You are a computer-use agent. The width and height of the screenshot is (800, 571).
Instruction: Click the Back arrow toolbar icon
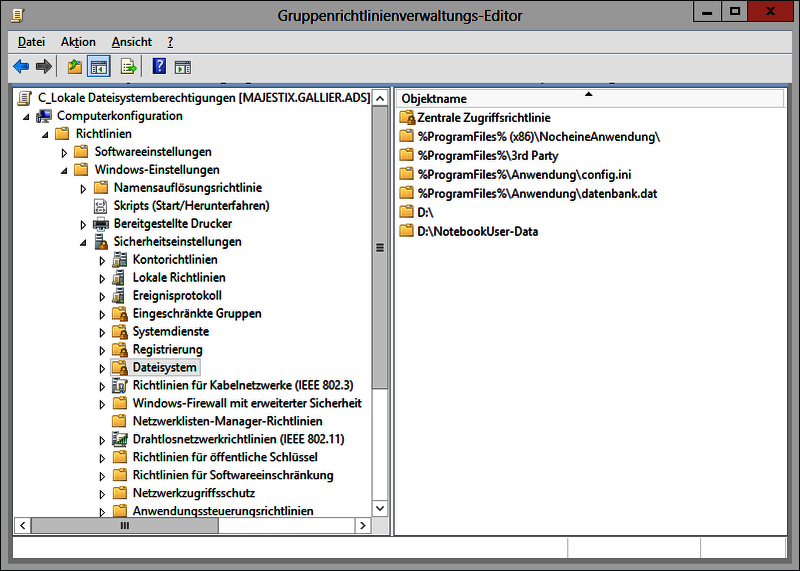pyautogui.click(x=21, y=66)
